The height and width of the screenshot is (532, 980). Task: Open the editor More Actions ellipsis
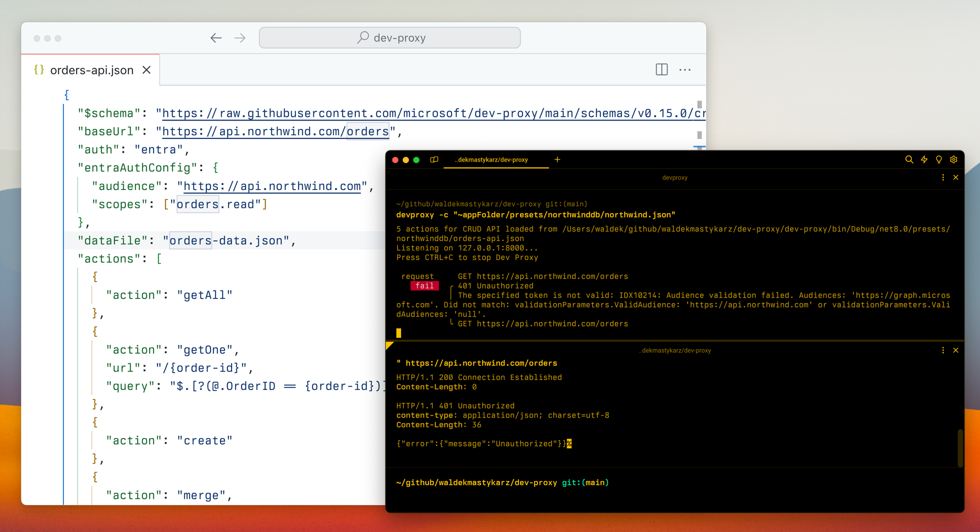click(685, 70)
